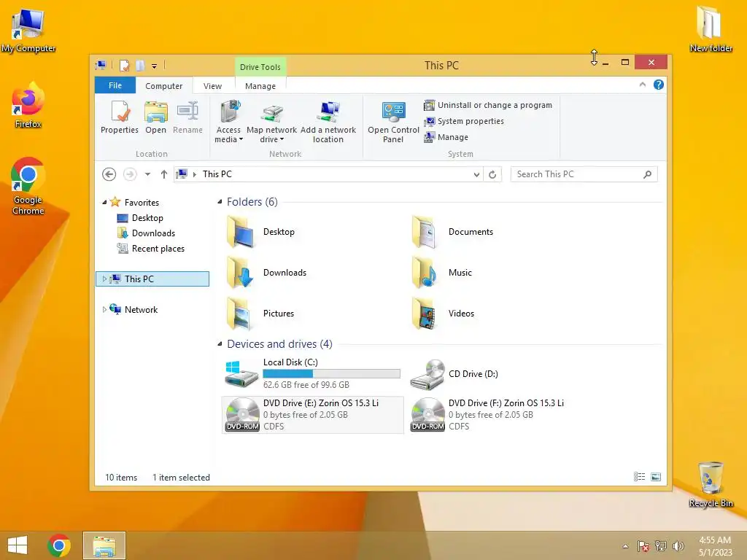The image size is (747, 560).
Task: Click the address bar path This PC
Action: coord(217,174)
